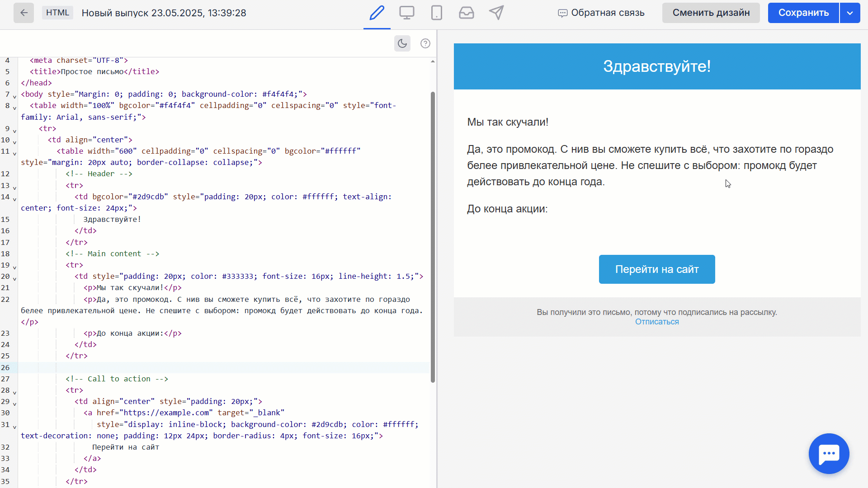This screenshot has width=868, height=488.
Task: Click the HTML mode label
Action: [57, 13]
